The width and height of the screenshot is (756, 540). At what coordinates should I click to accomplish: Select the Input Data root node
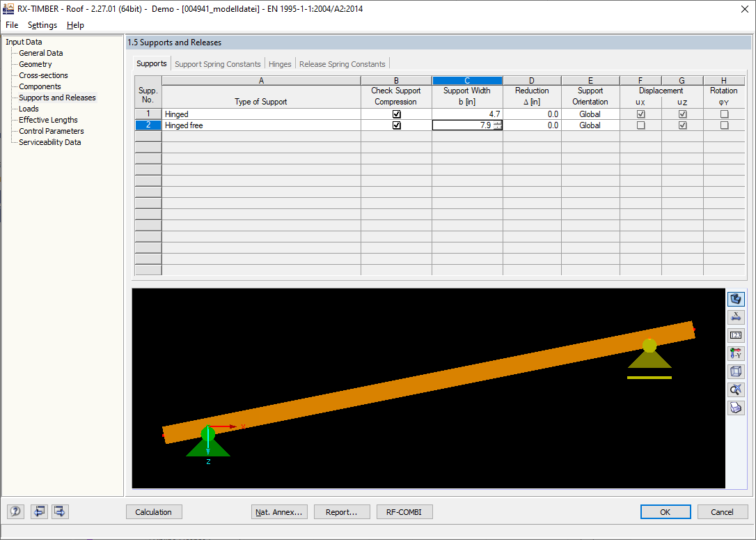pyautogui.click(x=24, y=42)
